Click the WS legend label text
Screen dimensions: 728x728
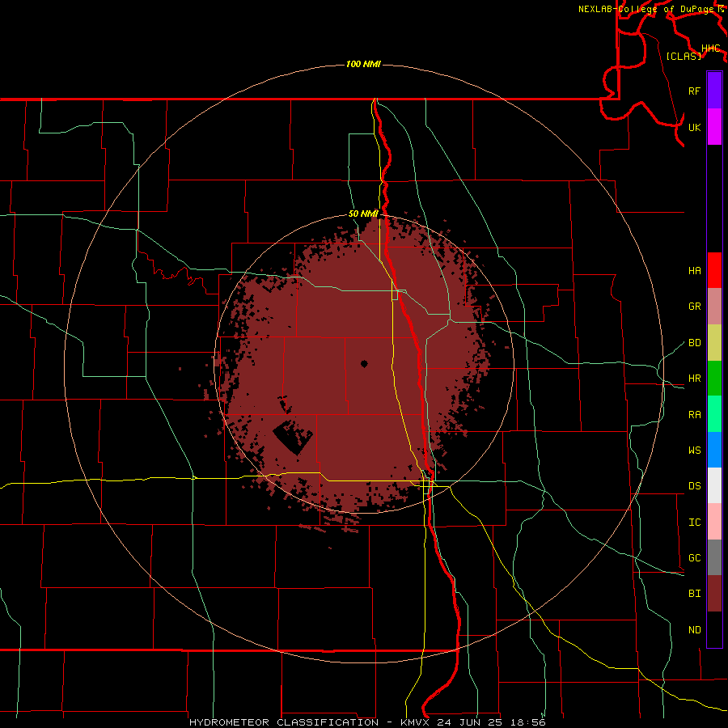pyautogui.click(x=695, y=450)
